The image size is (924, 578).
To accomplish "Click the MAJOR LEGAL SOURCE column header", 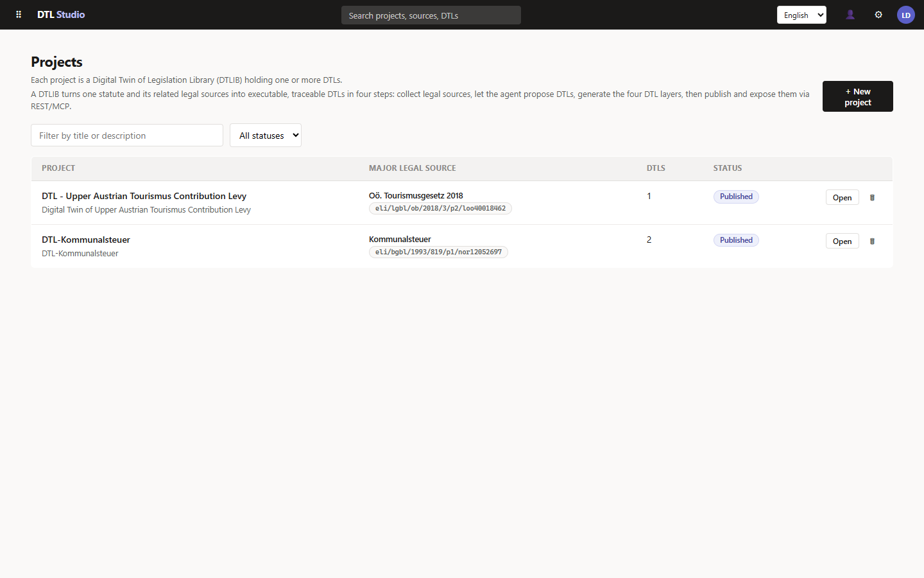I will (413, 168).
